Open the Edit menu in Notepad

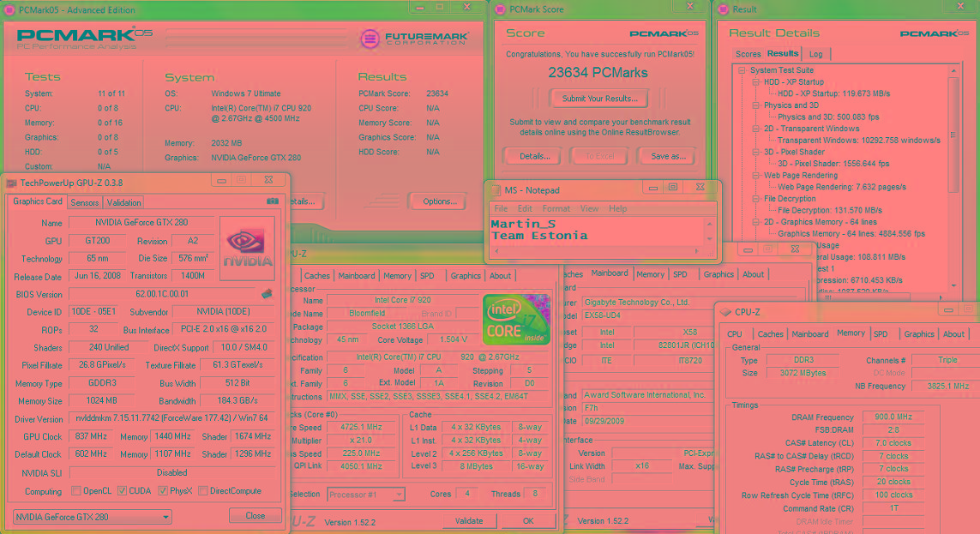pos(525,208)
